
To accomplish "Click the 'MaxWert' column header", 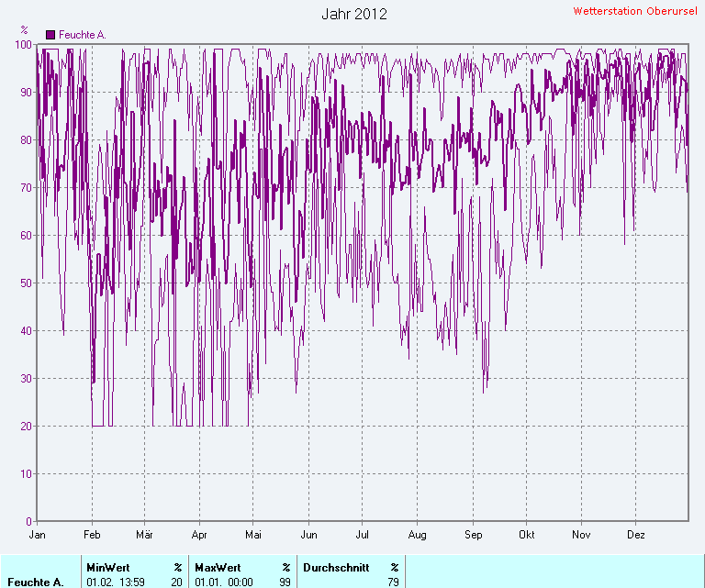I will coord(218,567).
